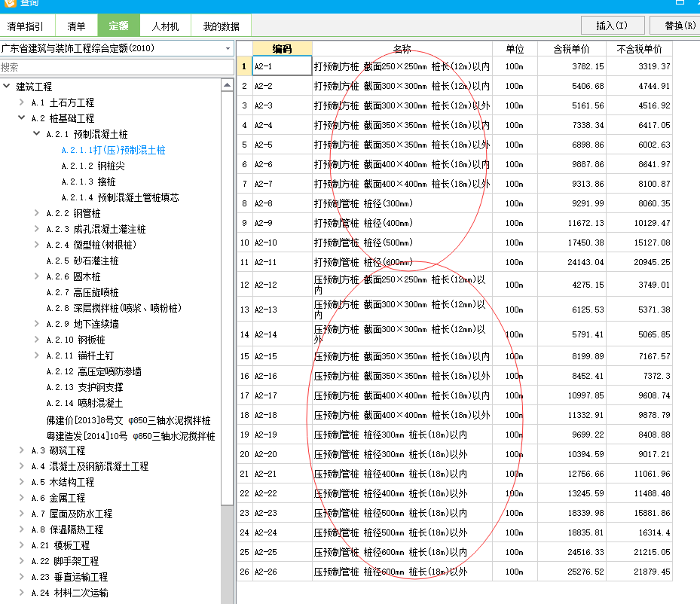
Task: Select A.2.1.1打(压)预制混土桩 tree item
Action: tap(113, 151)
